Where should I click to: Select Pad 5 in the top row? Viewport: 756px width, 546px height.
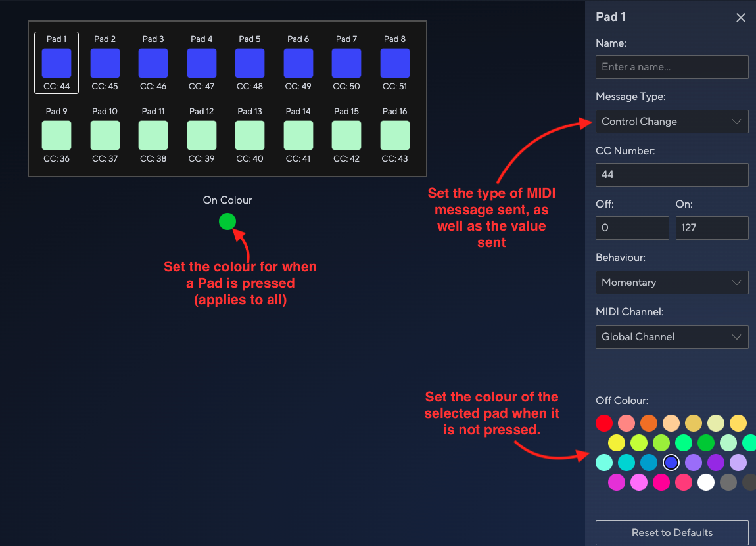[250, 63]
